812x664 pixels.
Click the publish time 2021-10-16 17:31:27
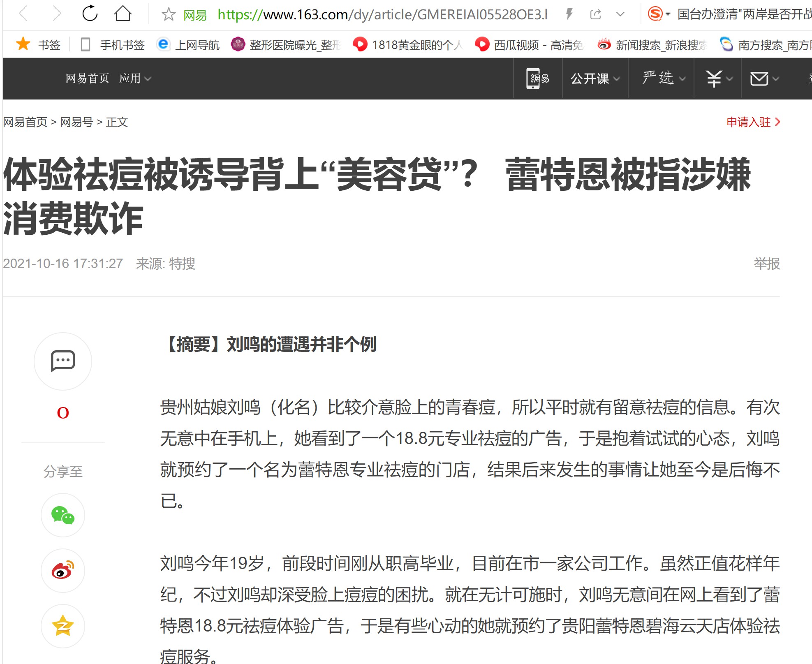(63, 264)
